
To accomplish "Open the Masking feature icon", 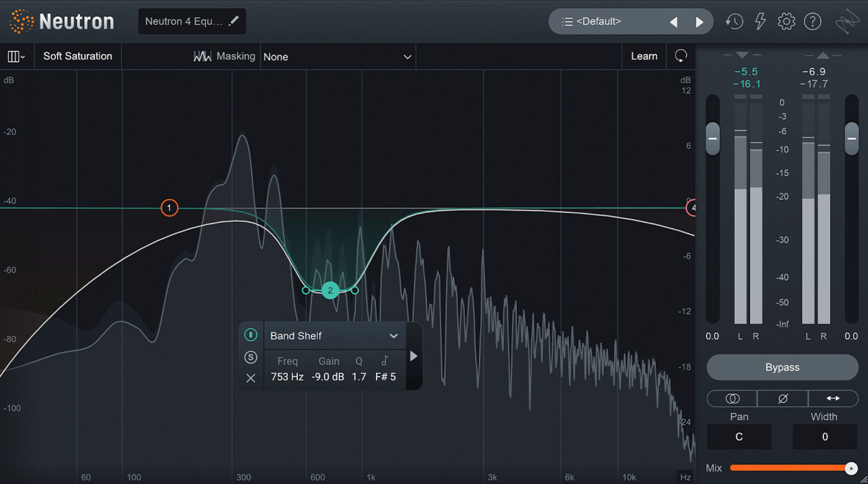I will (x=203, y=56).
